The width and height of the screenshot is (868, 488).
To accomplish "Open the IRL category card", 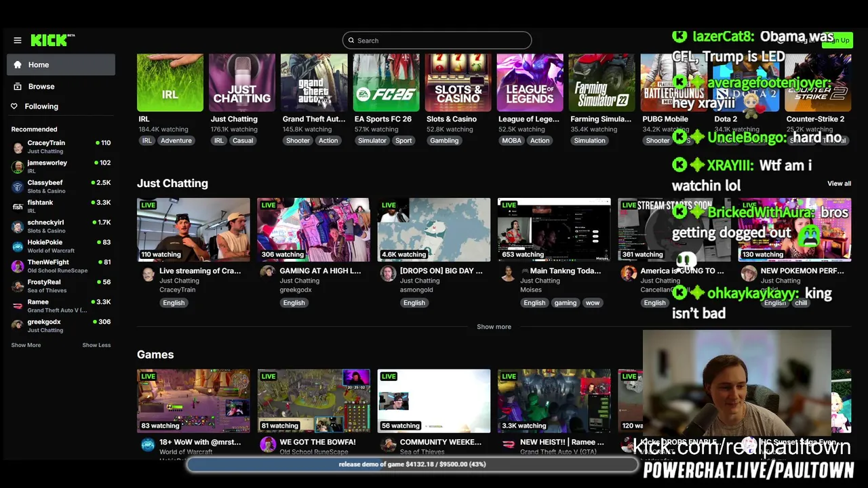I will click(x=170, y=83).
